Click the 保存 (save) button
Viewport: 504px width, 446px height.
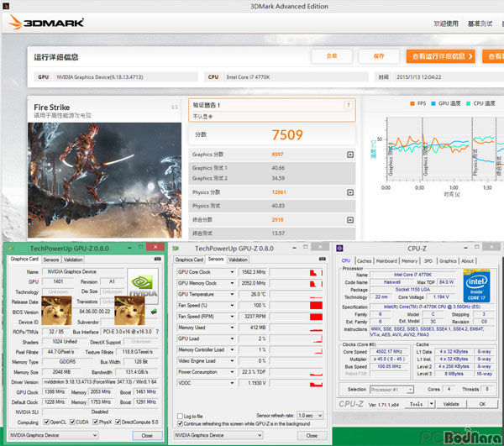click(x=379, y=56)
